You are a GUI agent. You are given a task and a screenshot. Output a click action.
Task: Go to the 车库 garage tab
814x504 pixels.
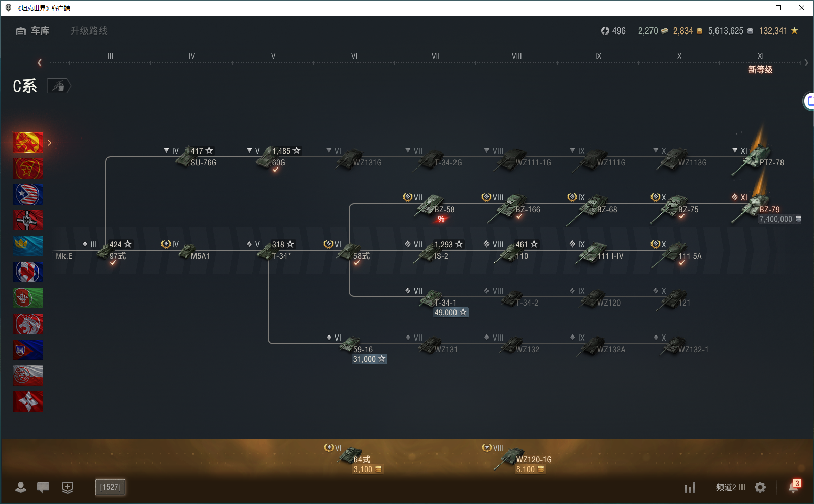33,31
